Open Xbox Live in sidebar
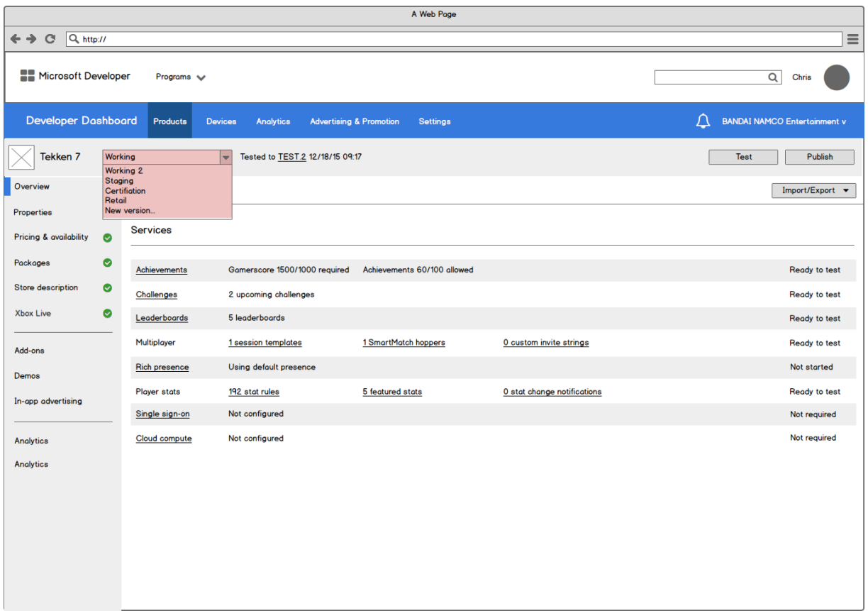 pyautogui.click(x=33, y=313)
